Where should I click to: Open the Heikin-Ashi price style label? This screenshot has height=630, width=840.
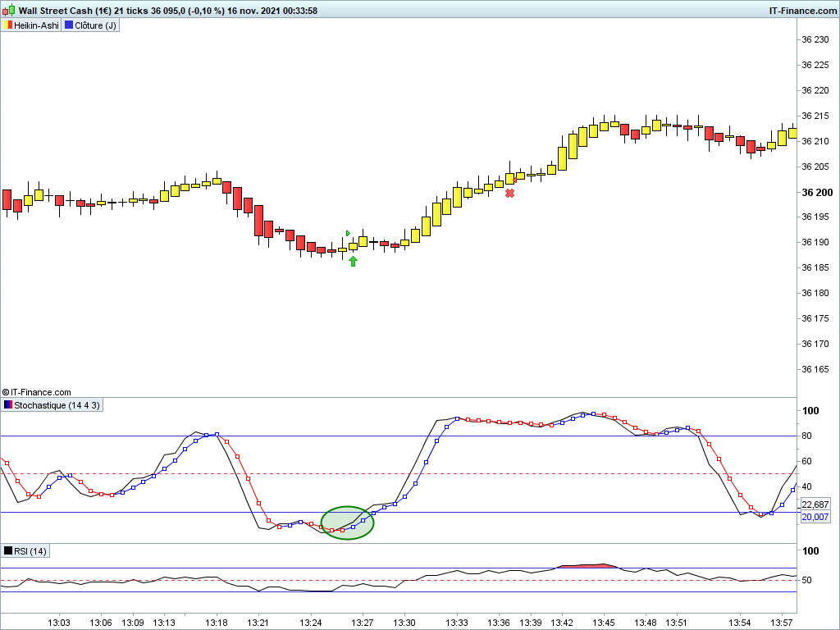[x=31, y=25]
